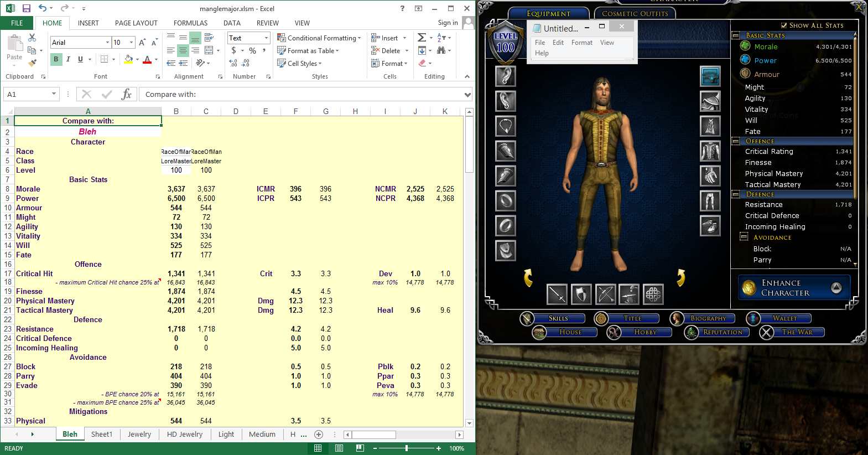Image resolution: width=868 pixels, height=455 pixels.
Task: Click the Sign in link in Excel
Action: (x=448, y=23)
